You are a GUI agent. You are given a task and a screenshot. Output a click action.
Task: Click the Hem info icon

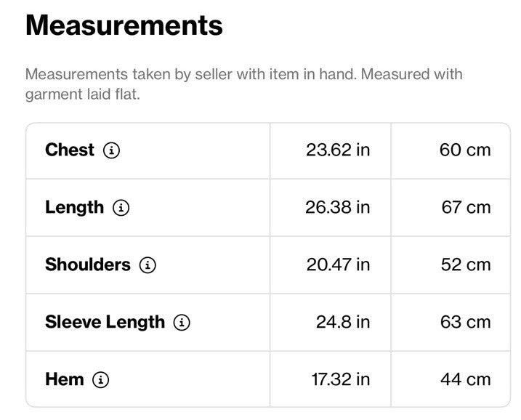pos(101,379)
